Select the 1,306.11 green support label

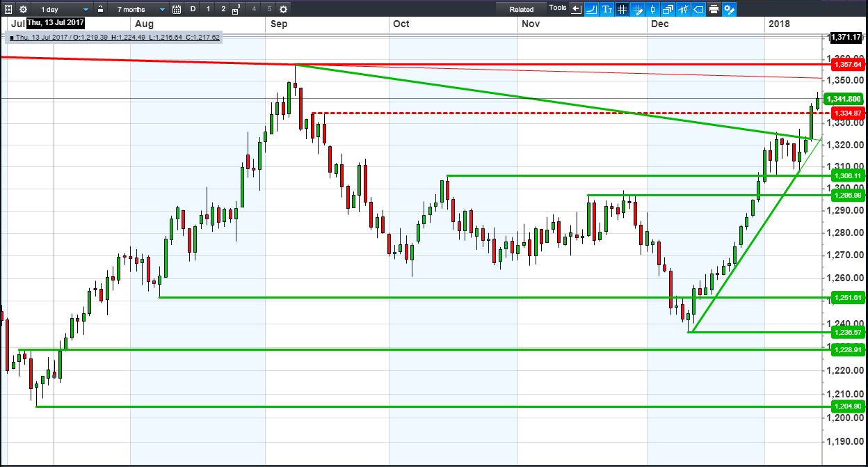[848, 175]
